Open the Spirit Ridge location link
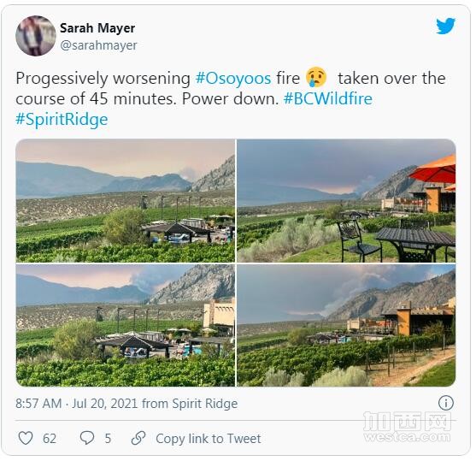The width and height of the screenshot is (476, 461). 205,404
